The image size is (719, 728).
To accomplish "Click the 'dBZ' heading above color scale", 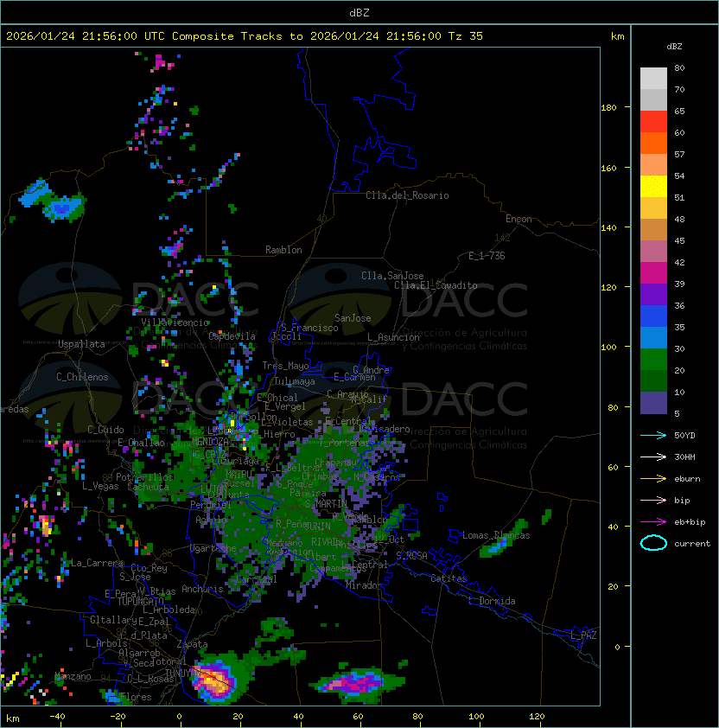I will coord(674,47).
